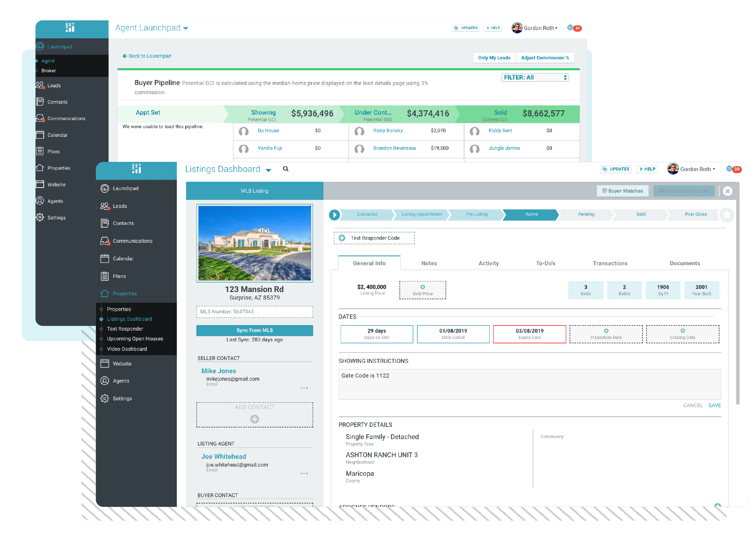Viewport: 756px width, 540px height.
Task: Click the globe notifications icon with 30 badge
Action: [729, 169]
